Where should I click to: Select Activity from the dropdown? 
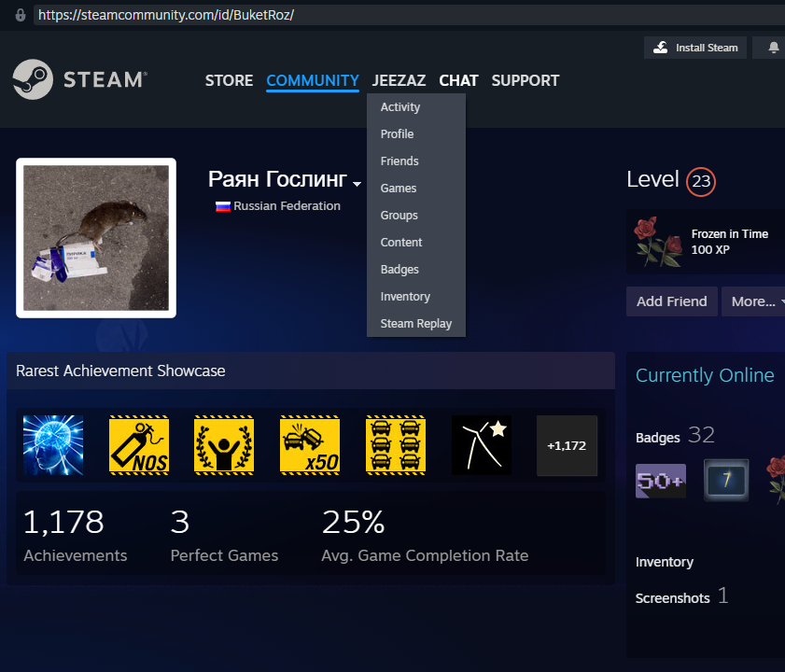416,107
